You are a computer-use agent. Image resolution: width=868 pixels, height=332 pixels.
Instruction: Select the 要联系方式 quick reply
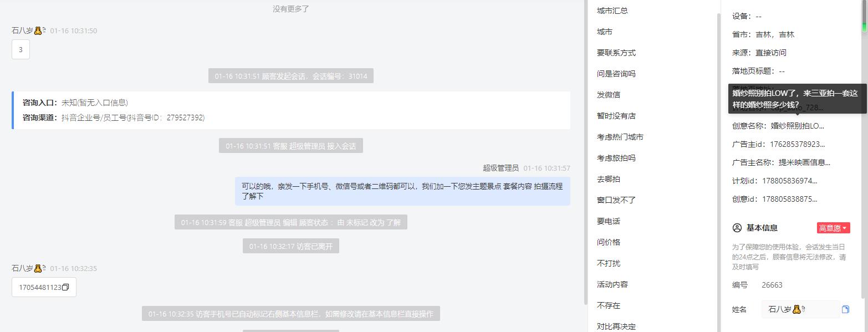coord(616,53)
